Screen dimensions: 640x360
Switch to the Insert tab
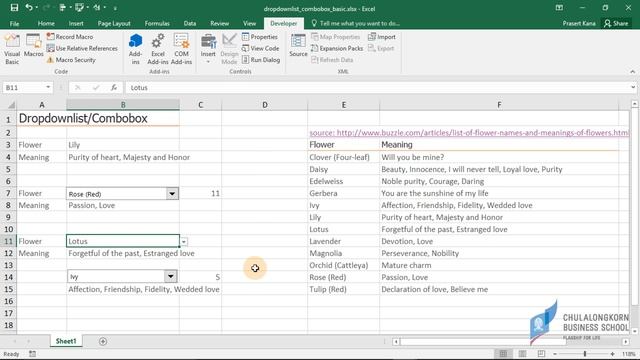76,23
